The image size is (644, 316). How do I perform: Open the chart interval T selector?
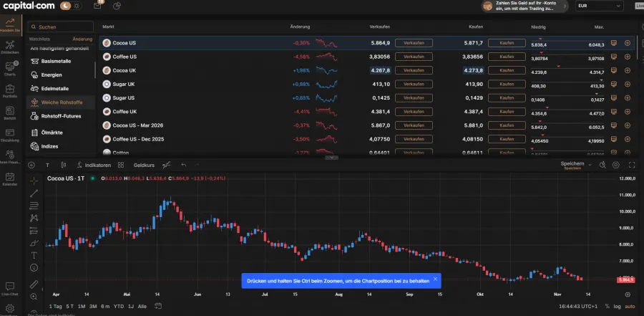47,165
